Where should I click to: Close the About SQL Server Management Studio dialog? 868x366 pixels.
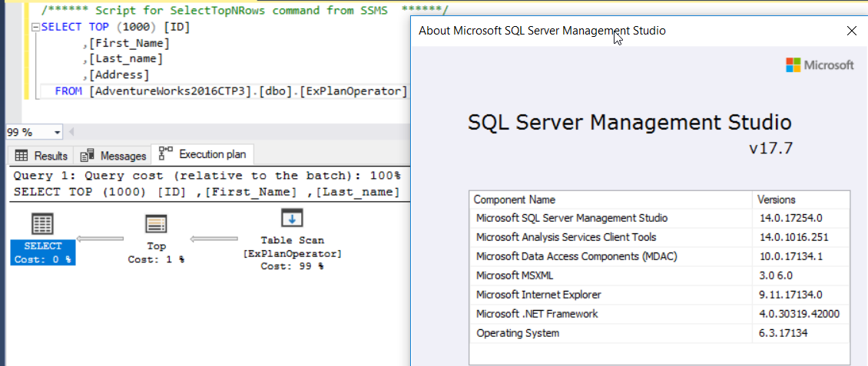coord(850,31)
